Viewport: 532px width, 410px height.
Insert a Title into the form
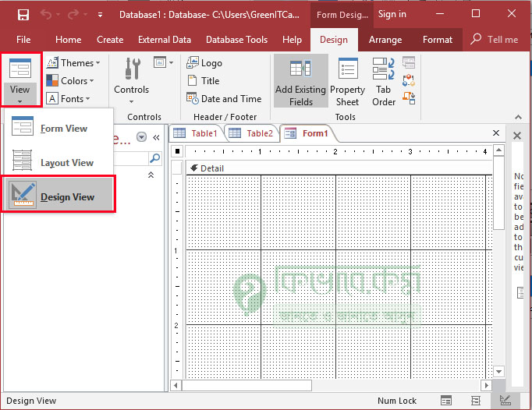[x=204, y=81]
